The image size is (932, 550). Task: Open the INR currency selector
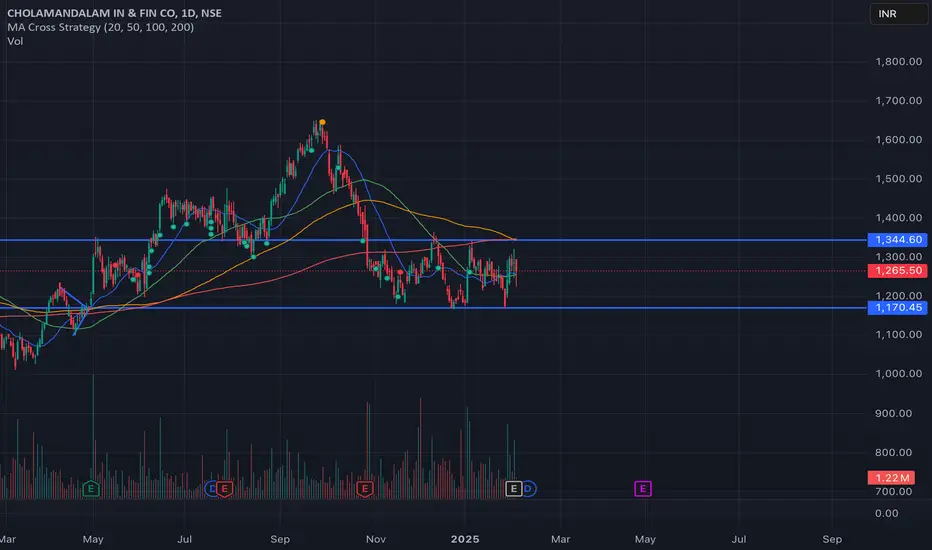[898, 14]
